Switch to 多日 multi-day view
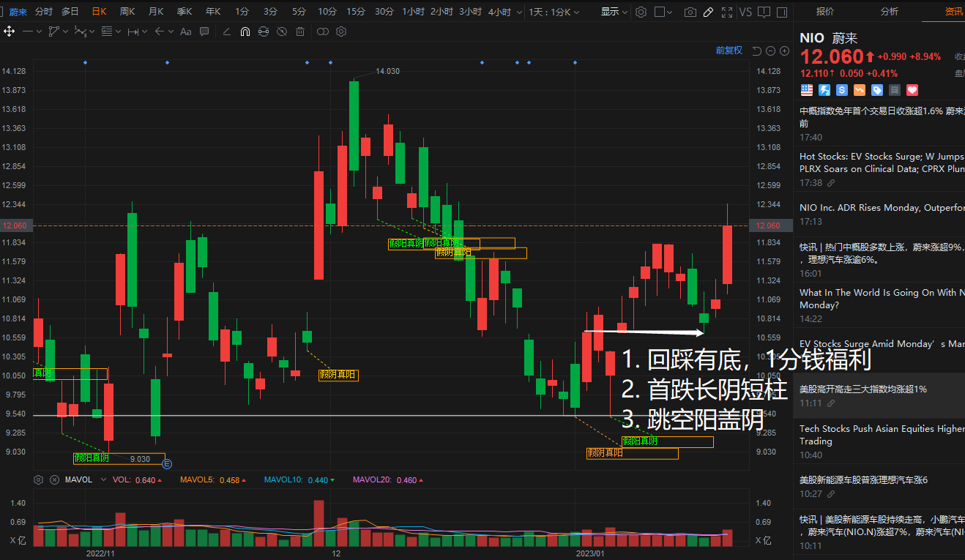The image size is (965, 560). click(70, 12)
